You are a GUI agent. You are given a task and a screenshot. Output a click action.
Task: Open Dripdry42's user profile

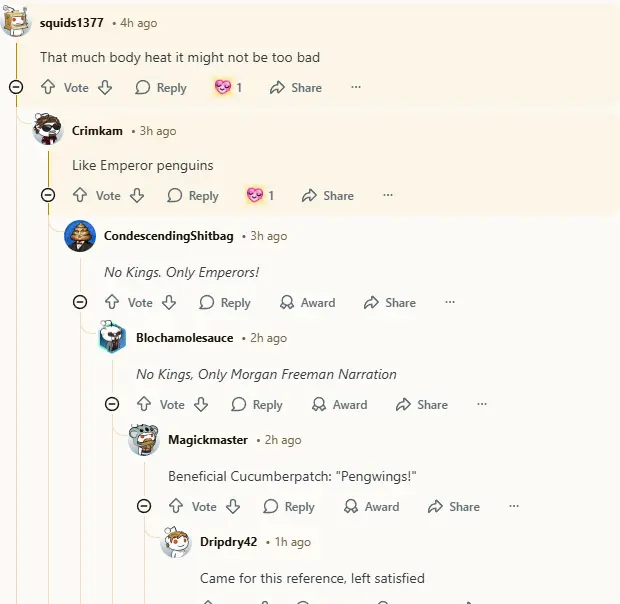click(x=228, y=542)
